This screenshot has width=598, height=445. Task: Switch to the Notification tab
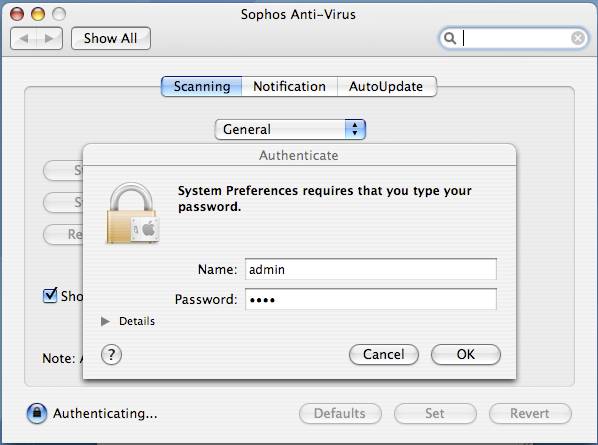point(289,87)
